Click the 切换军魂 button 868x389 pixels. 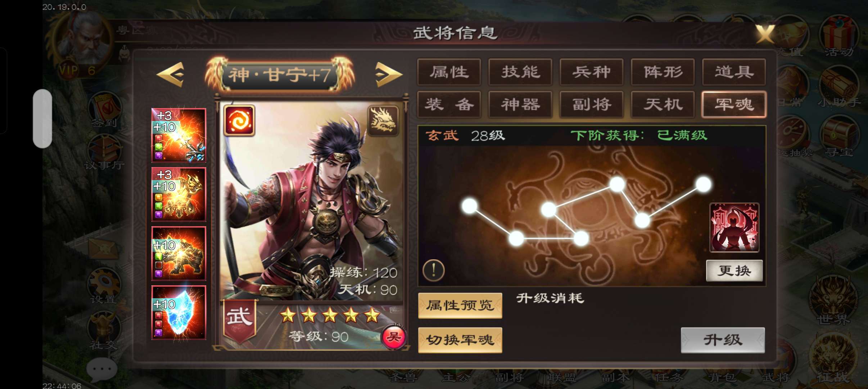click(460, 340)
